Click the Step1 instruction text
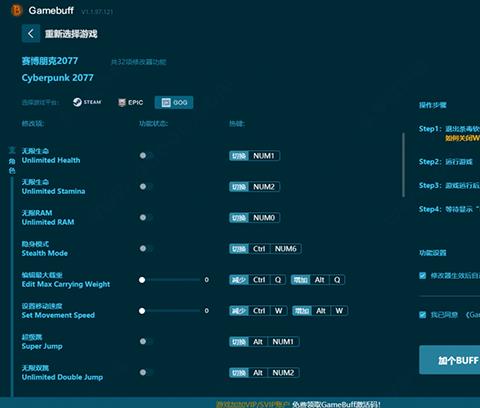 pos(449,129)
